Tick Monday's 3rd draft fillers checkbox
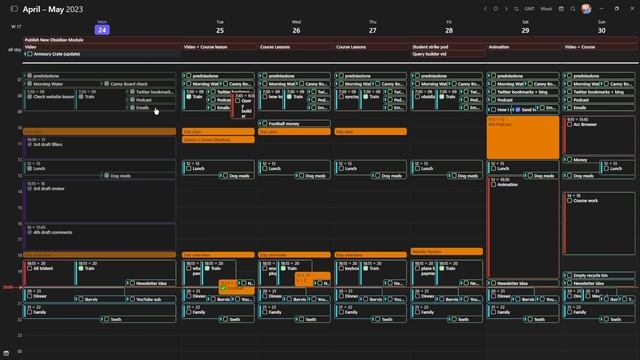 29,144
